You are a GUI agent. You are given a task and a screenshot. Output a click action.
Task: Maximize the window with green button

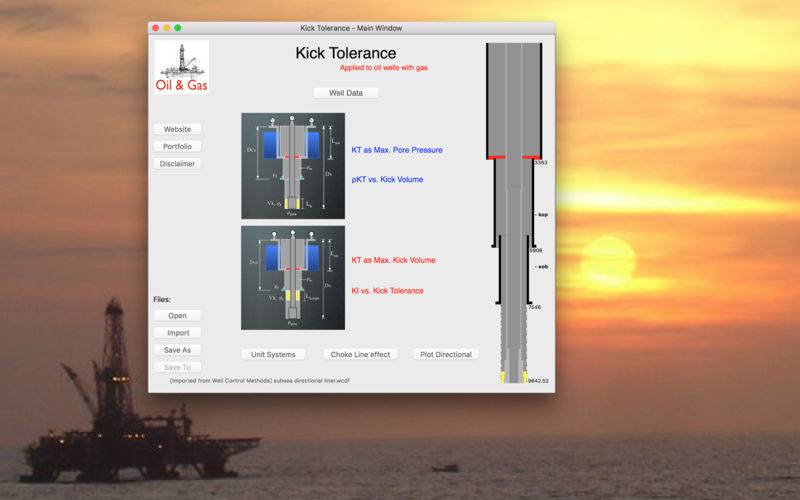point(178,28)
